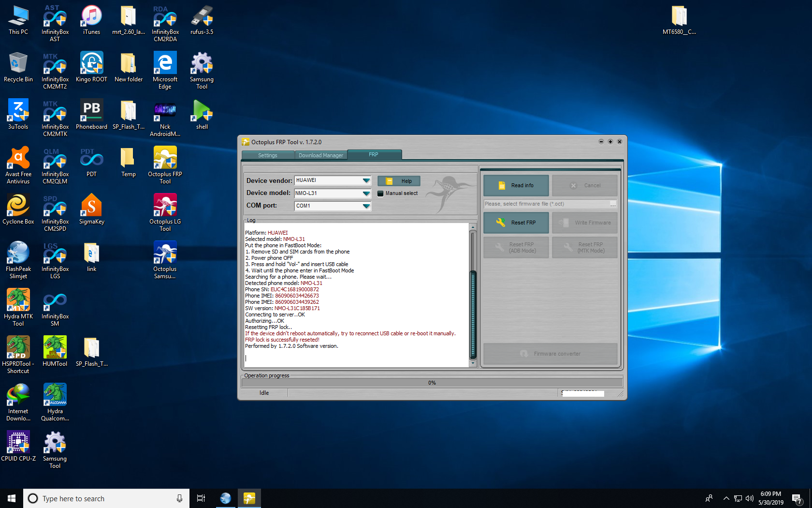Click the Read info button
812x508 pixels.
(x=516, y=185)
